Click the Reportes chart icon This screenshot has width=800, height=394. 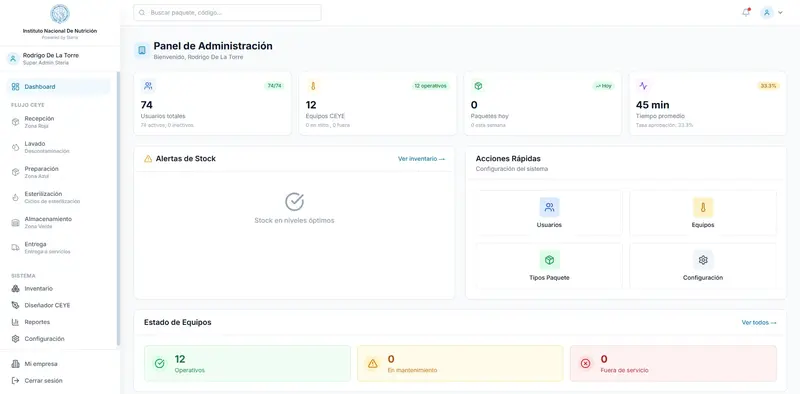click(x=15, y=322)
